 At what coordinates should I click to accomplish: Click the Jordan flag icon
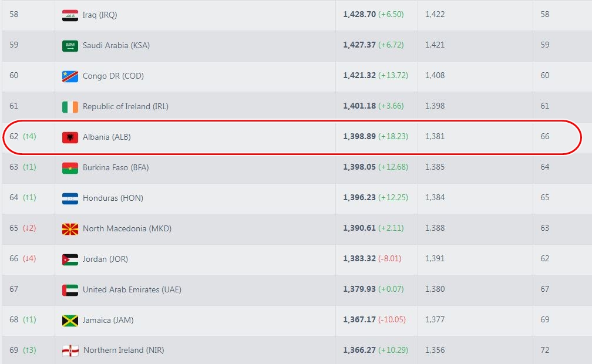pyautogui.click(x=70, y=259)
